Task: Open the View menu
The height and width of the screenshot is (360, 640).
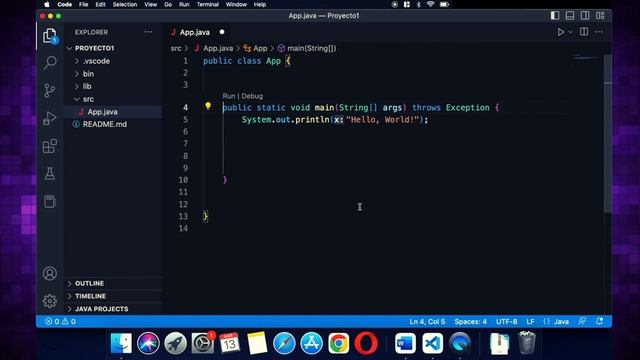Action: click(x=151, y=4)
